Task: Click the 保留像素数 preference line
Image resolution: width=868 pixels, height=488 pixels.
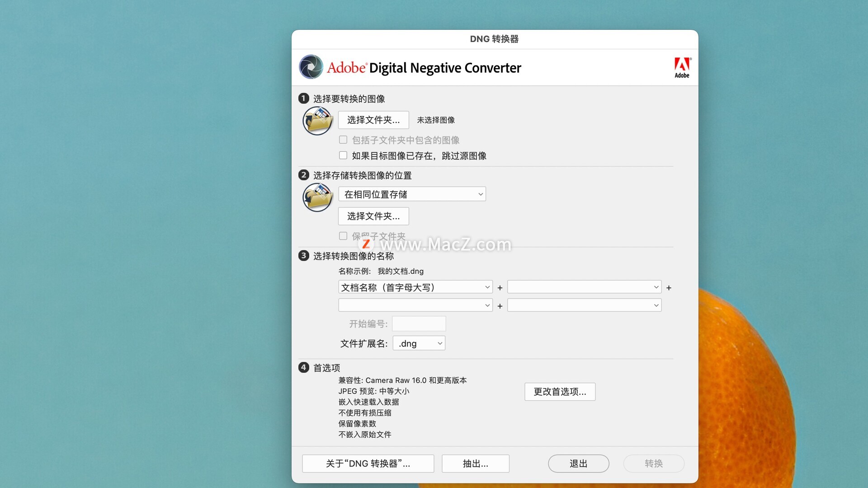Action: (x=357, y=424)
